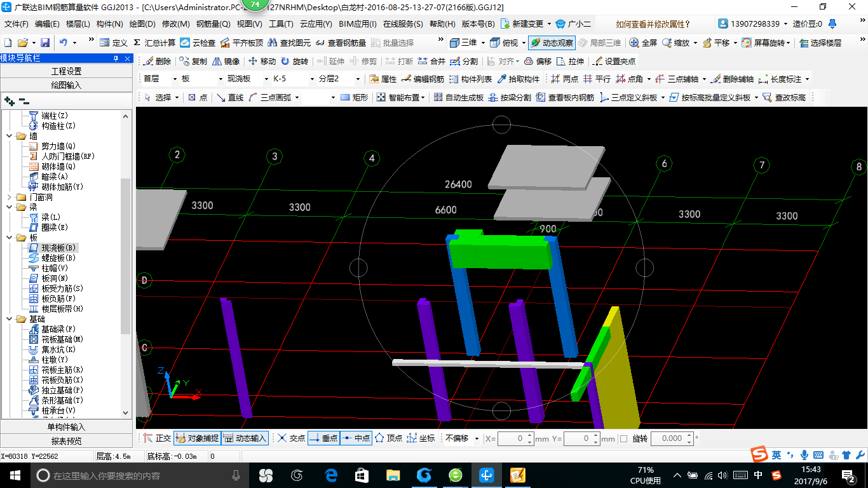The width and height of the screenshot is (868, 488).
Task: Open the 构件(N) menu
Action: point(110,24)
